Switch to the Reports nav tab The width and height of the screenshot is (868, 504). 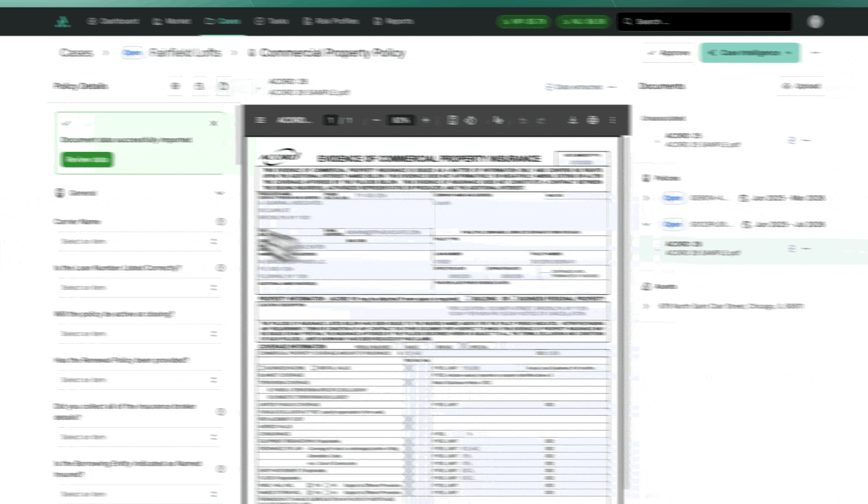[393, 21]
